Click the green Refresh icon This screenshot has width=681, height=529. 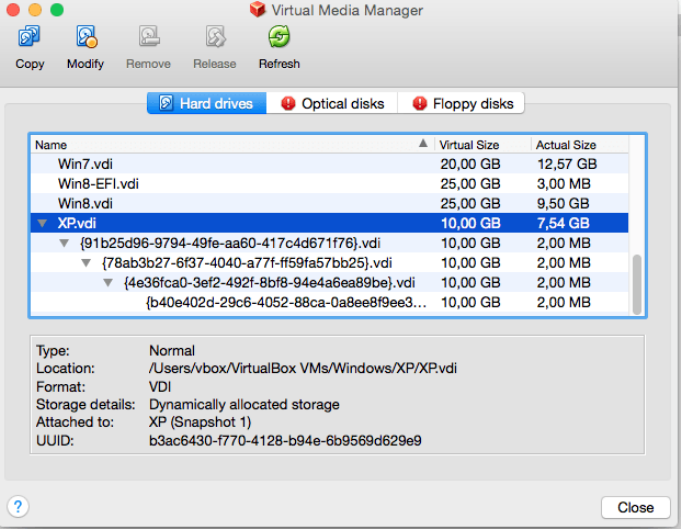click(279, 36)
